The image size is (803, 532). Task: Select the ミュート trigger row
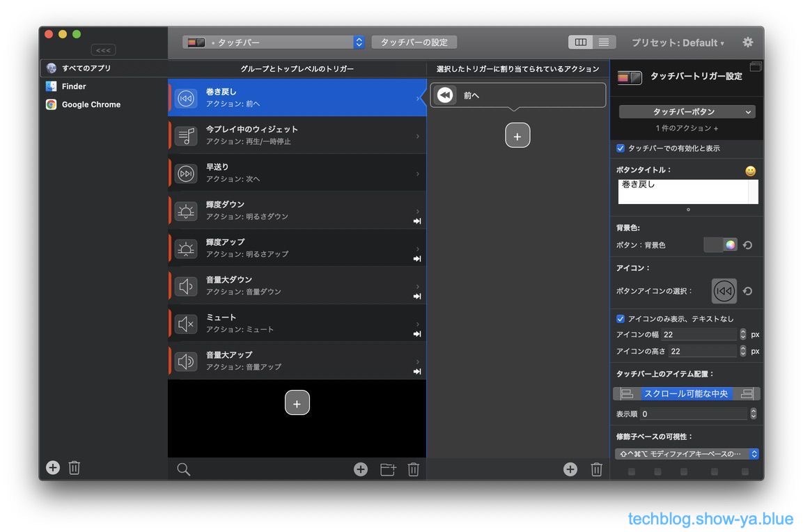pos(297,323)
